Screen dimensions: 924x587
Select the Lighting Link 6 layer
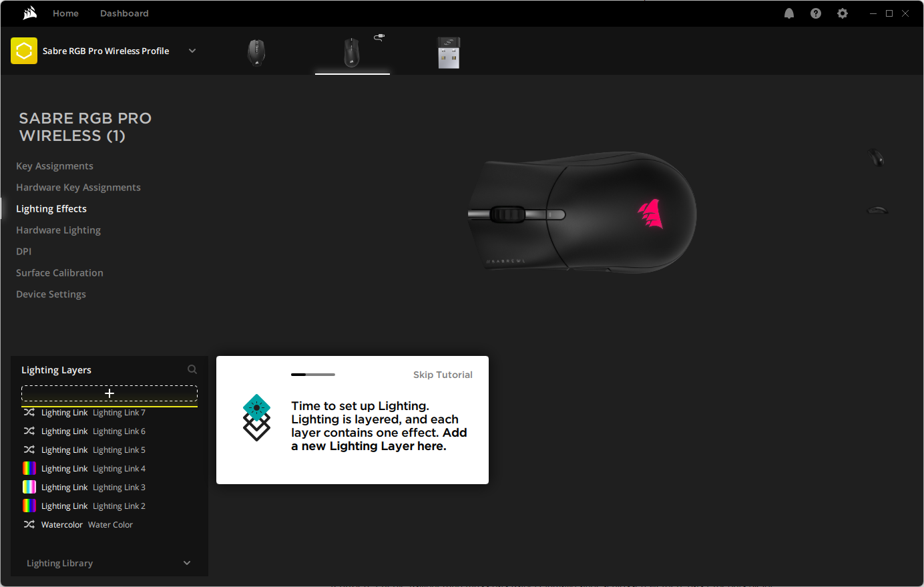pos(109,431)
